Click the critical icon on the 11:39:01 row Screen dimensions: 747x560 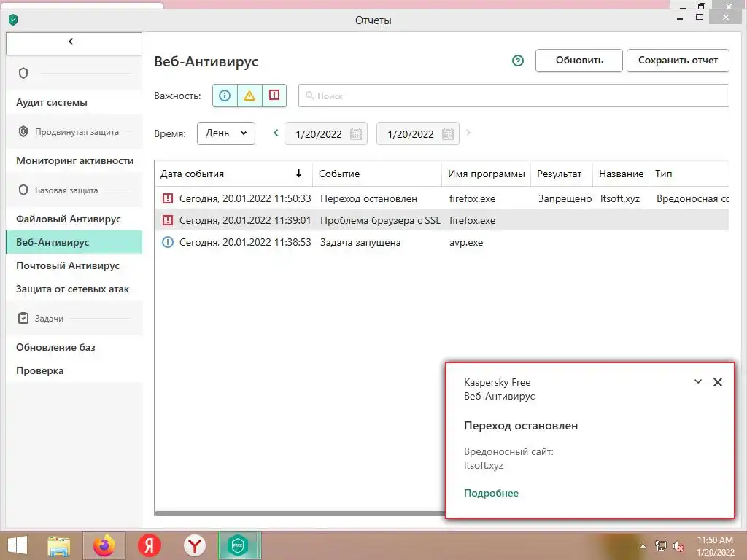(168, 220)
